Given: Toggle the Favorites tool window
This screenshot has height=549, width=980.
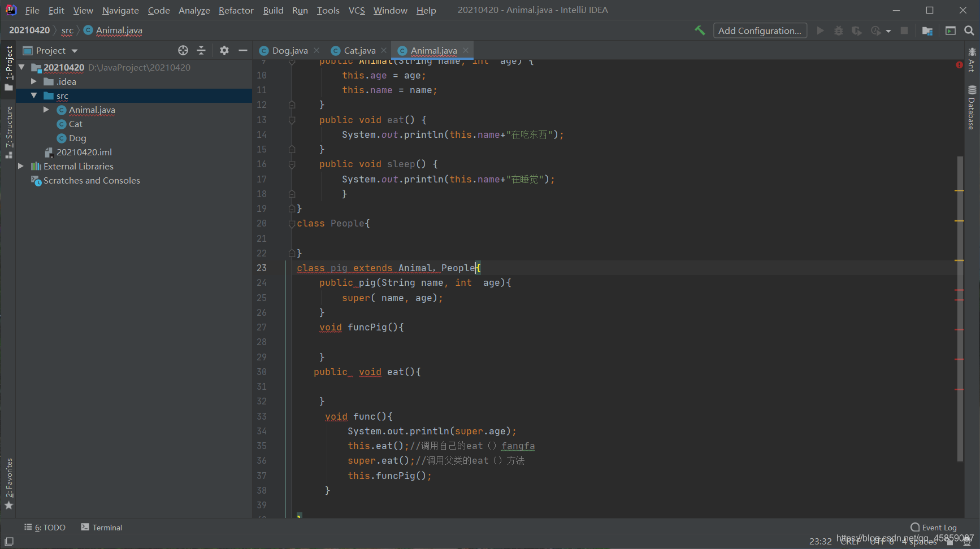Looking at the screenshot, I should point(8,483).
